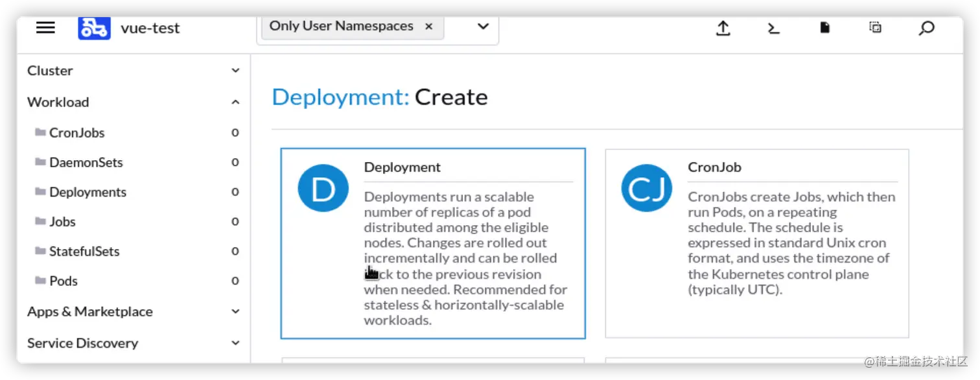This screenshot has width=980, height=380.
Task: Copy KubeConfig to clipboard icon
Action: coord(875,27)
